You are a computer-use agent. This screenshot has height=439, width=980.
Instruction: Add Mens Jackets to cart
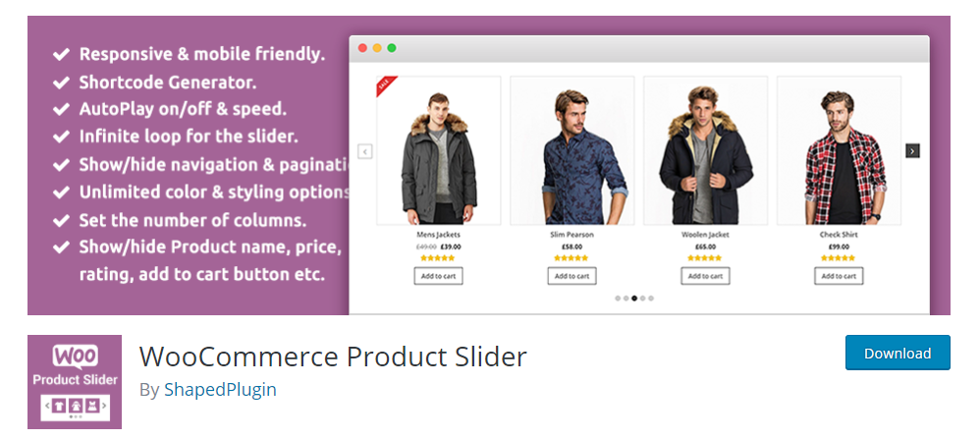pos(438,276)
